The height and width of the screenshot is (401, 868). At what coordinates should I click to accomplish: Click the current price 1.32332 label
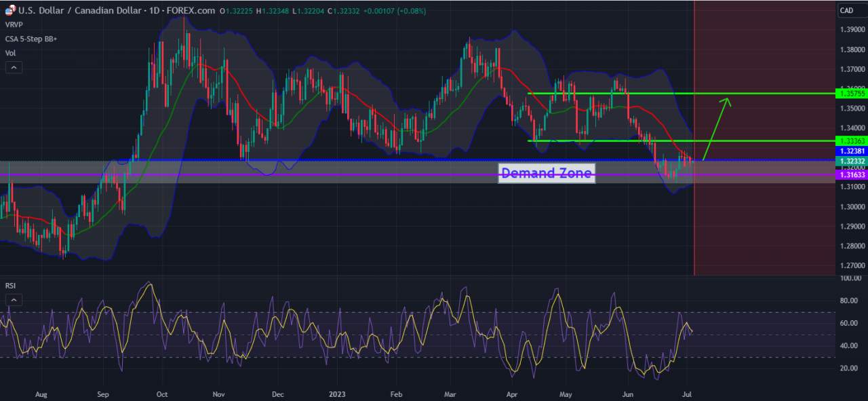click(x=852, y=161)
